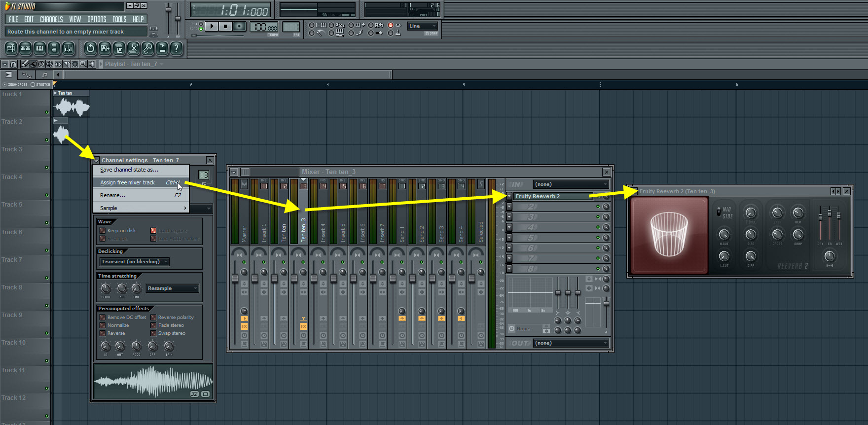Enable Swap stereo checkbox

[153, 333]
